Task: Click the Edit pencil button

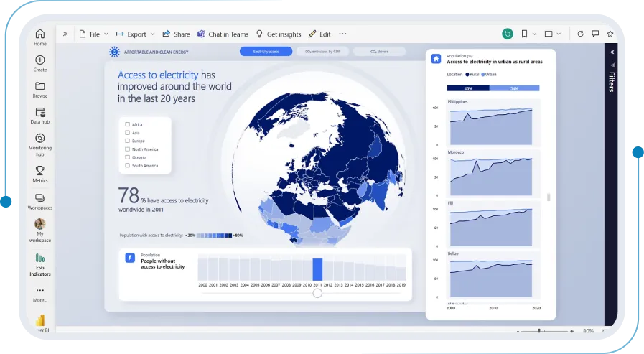Action: click(x=319, y=34)
